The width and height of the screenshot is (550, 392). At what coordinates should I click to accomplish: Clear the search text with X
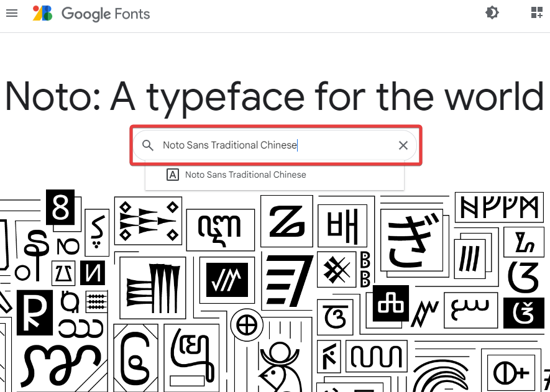click(x=403, y=145)
